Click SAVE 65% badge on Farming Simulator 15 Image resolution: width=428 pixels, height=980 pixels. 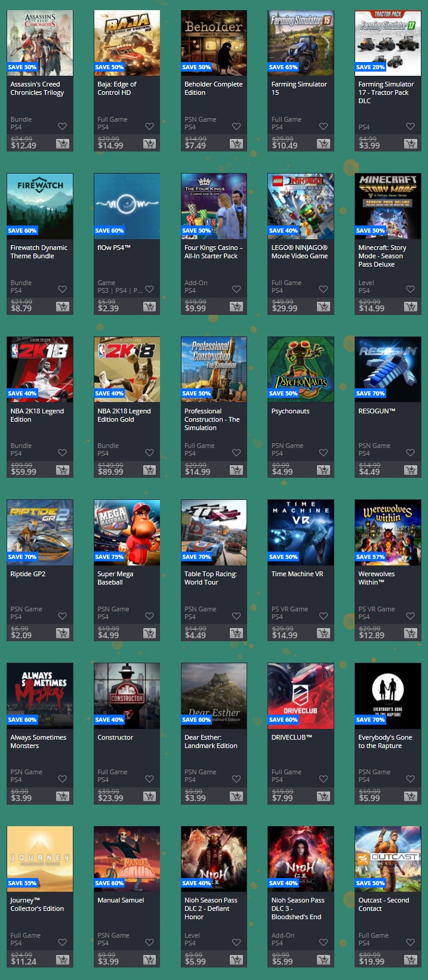pos(284,67)
